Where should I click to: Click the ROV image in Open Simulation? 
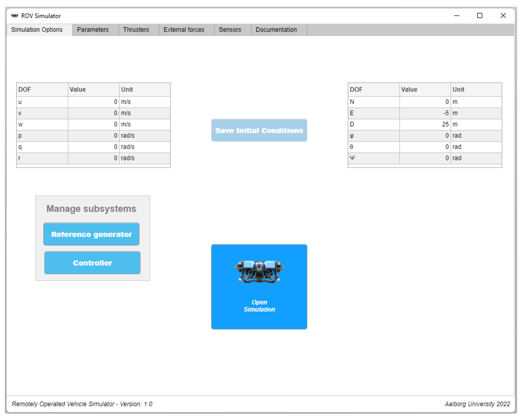(x=259, y=271)
